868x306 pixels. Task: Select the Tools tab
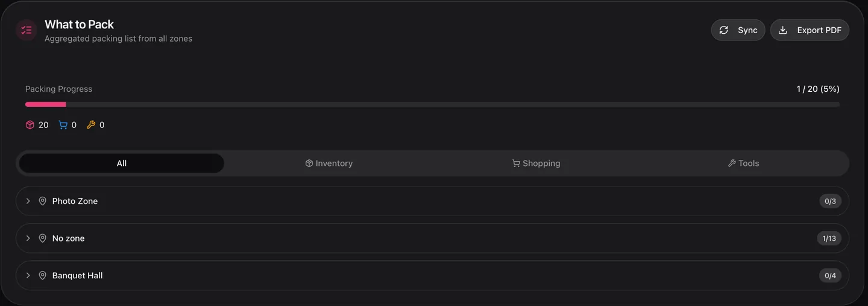[743, 163]
